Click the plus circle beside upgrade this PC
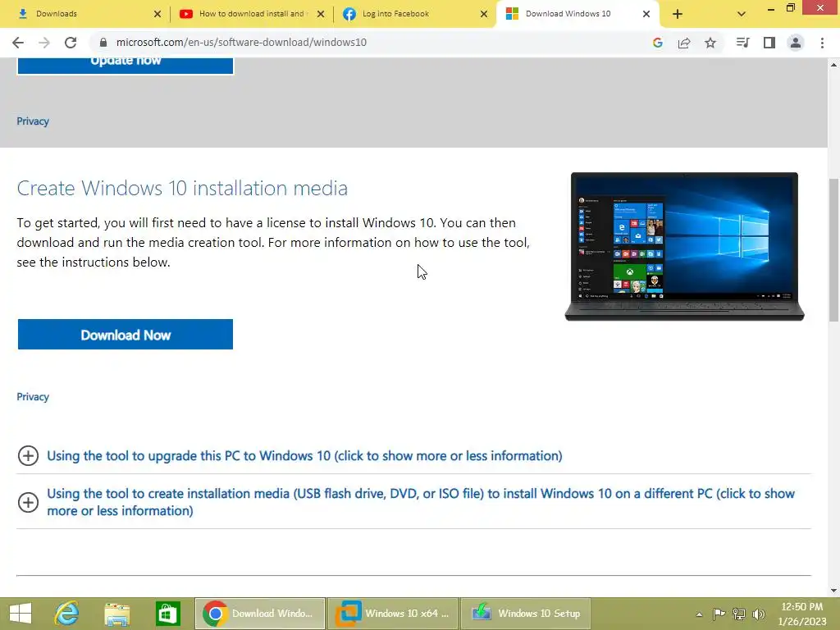Screen dimensions: 840x630 pyautogui.click(x=28, y=456)
